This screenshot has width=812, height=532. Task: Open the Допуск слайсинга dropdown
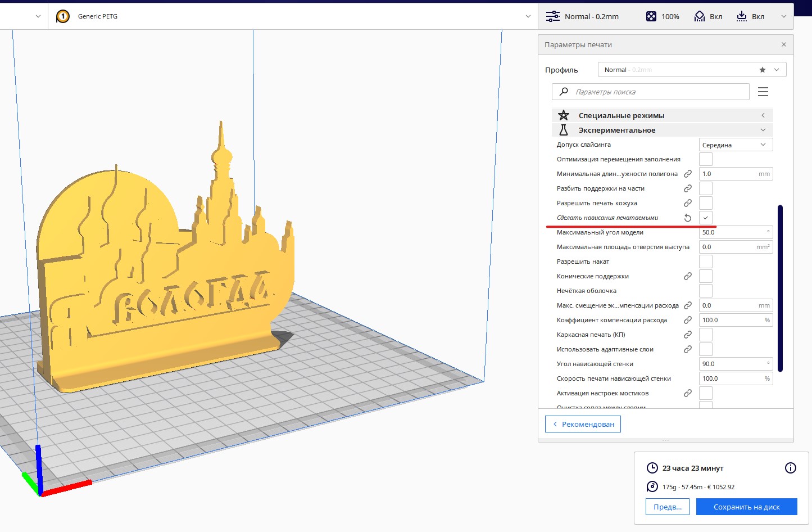point(735,145)
